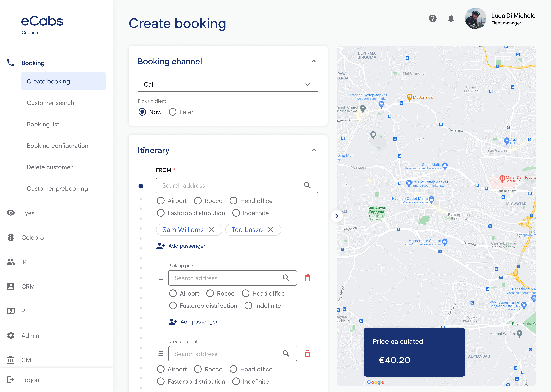Viewport: 551px width, 392px height.
Task: Delete the Drop off point with trash icon
Action: click(308, 354)
